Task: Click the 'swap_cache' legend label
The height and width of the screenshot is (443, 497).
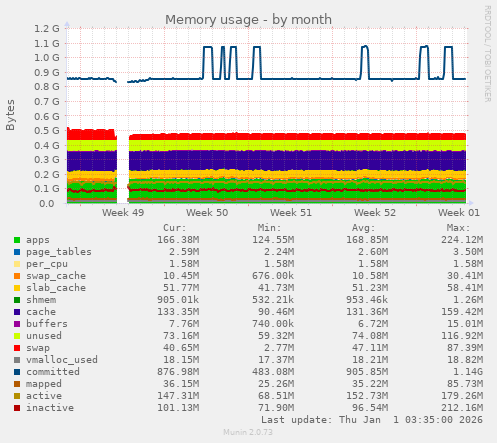Action: (56, 276)
